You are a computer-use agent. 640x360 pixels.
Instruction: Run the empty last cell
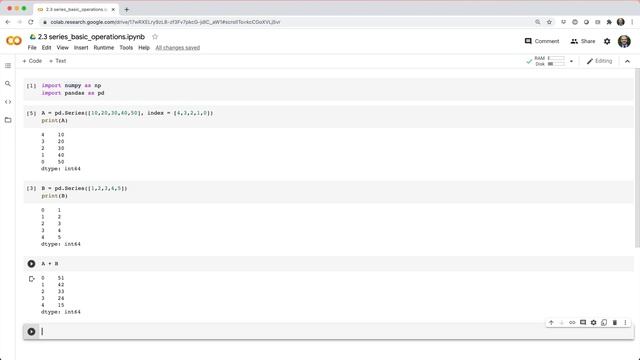[31, 331]
